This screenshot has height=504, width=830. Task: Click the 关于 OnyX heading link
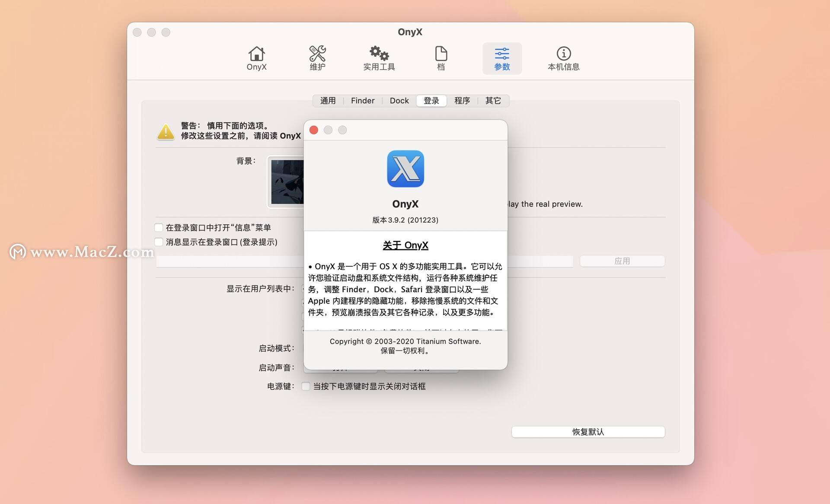click(x=405, y=245)
